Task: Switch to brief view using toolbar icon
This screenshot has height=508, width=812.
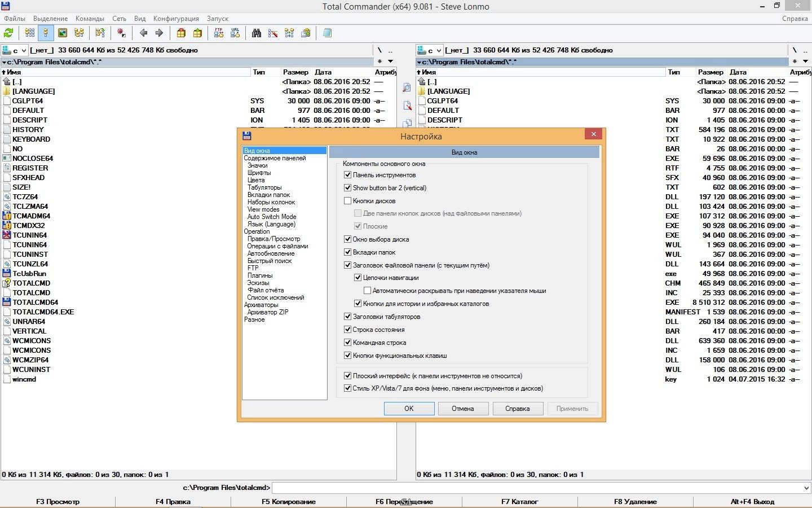Action: point(30,33)
